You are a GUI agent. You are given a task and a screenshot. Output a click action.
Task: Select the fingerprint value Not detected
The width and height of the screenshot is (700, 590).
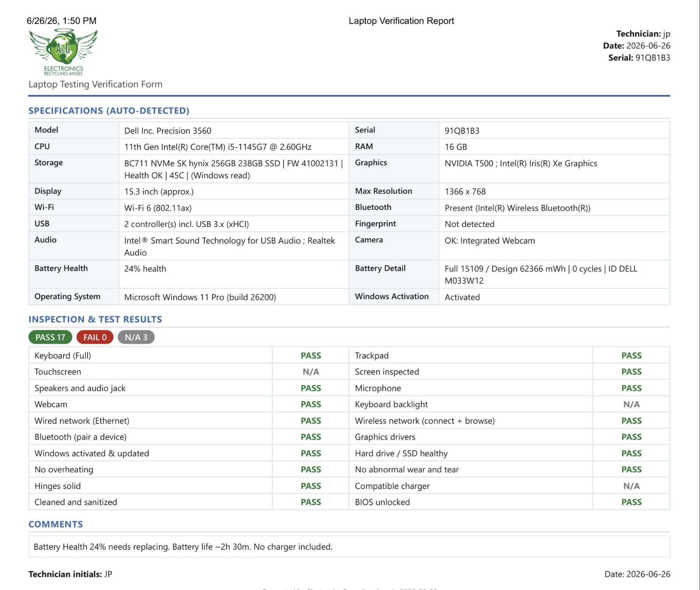469,224
